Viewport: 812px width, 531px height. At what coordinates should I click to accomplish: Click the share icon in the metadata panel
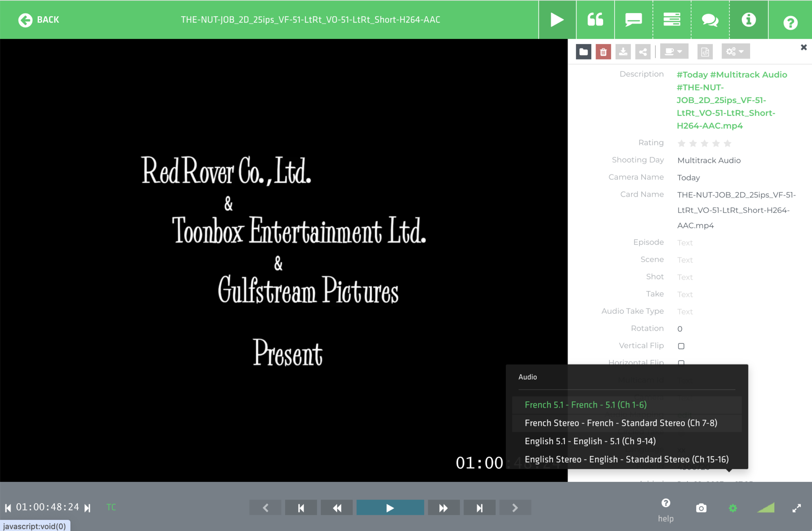tap(642, 51)
